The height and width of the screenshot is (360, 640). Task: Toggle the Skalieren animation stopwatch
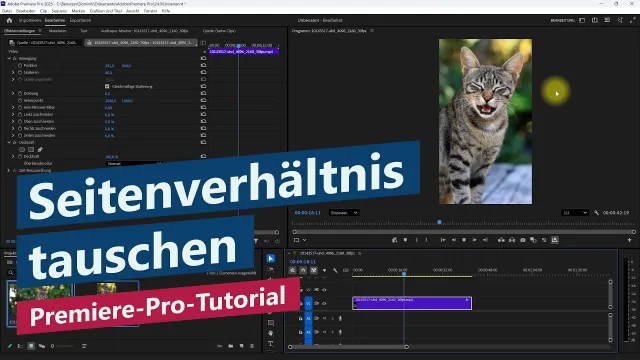20,72
